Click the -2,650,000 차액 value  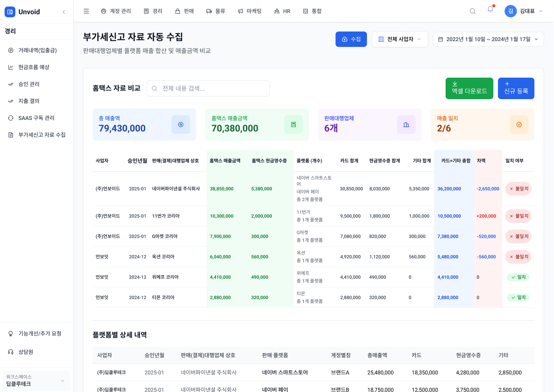[488, 189]
